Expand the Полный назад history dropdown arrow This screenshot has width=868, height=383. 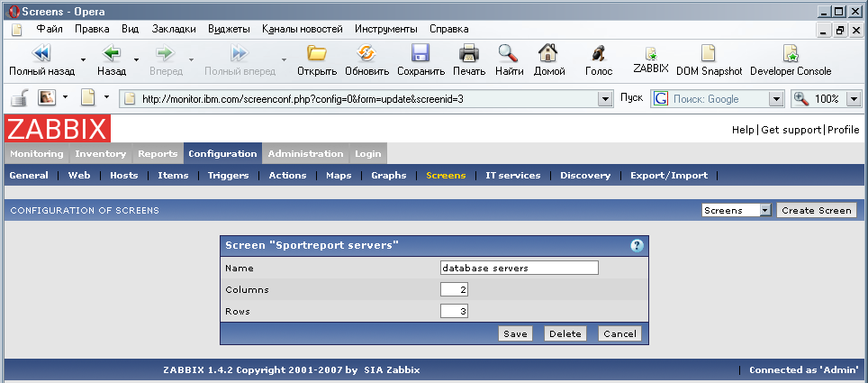83,59
